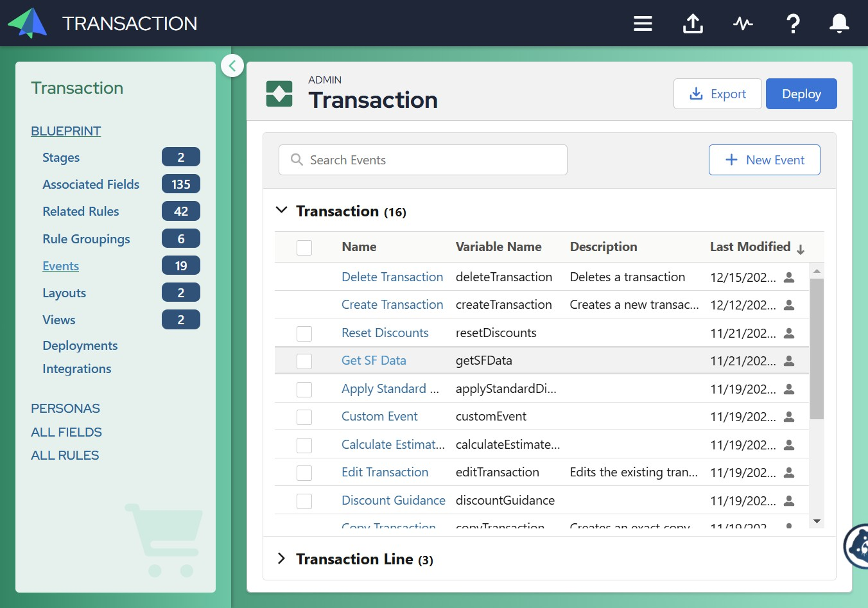
Task: Click the Associated Fields count badge 135
Action: (181, 184)
